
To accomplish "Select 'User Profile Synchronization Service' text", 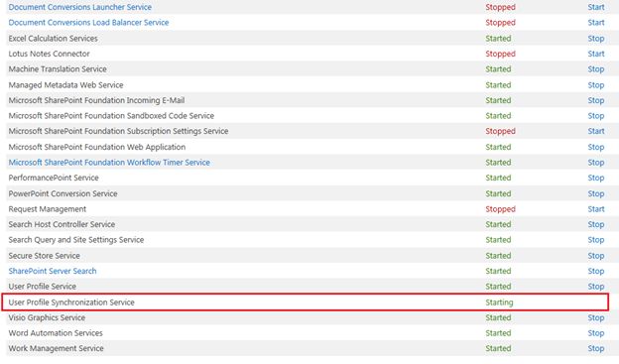I will [x=71, y=303].
